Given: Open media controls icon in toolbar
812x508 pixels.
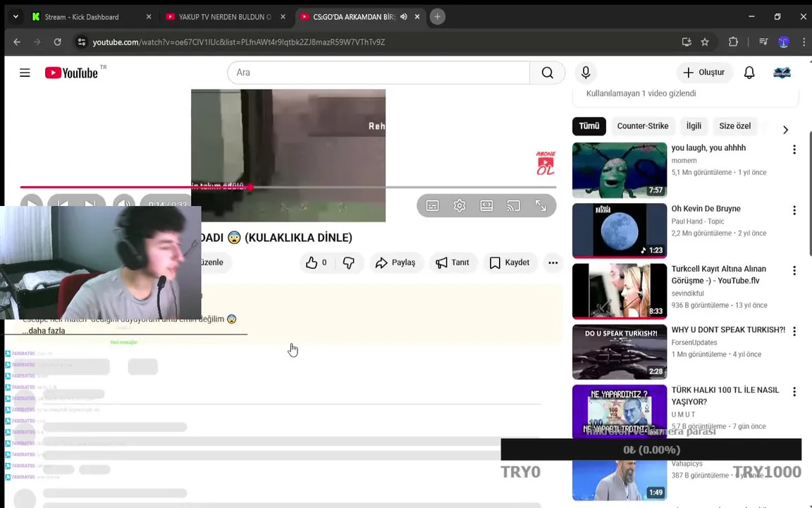Looking at the screenshot, I should [x=763, y=42].
